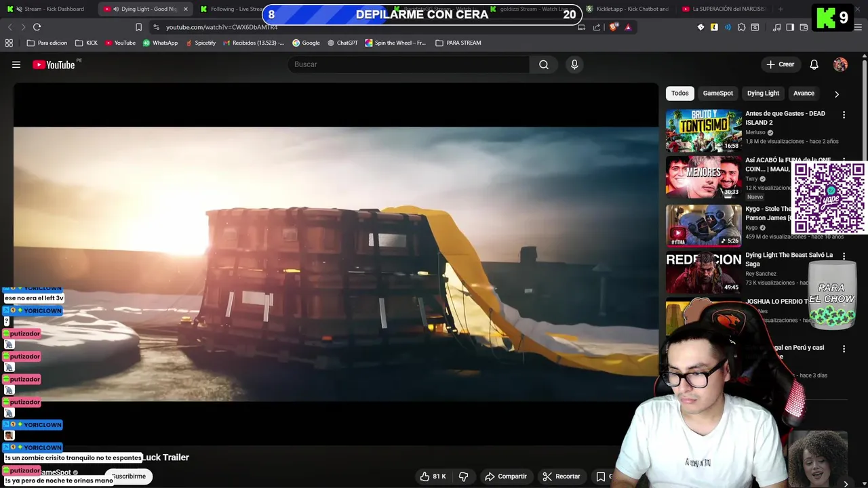Screen dimensions: 868x488
Task: Start voice search with the microphone
Action: (574, 64)
